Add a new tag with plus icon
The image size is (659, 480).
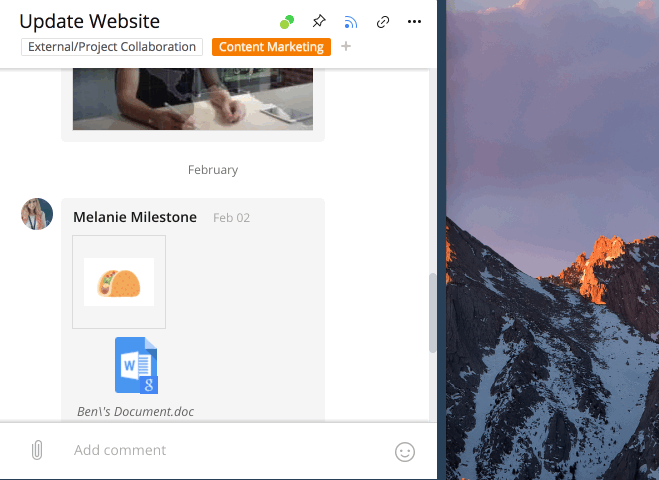coord(346,46)
